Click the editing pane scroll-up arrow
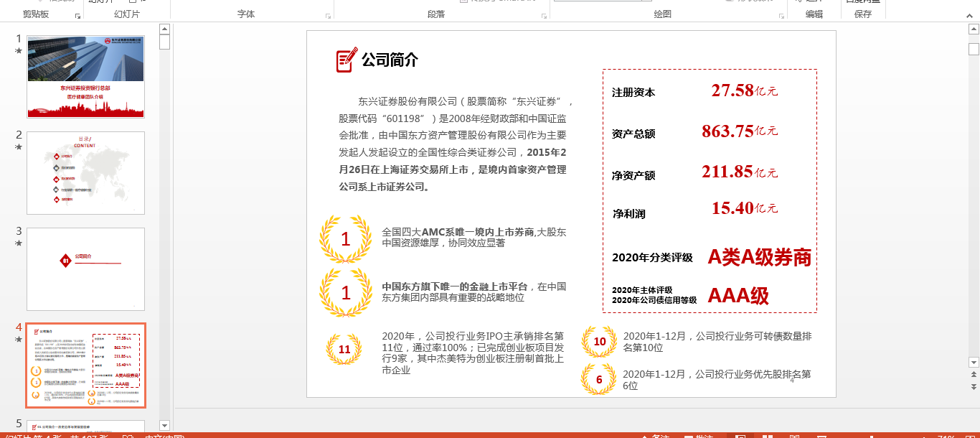 coord(974,29)
